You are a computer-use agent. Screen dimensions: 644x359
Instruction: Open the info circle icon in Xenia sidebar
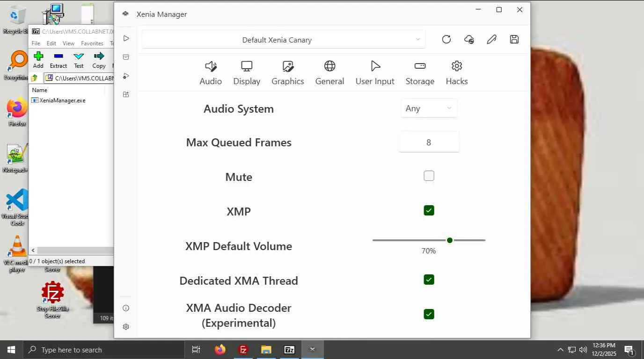click(126, 308)
